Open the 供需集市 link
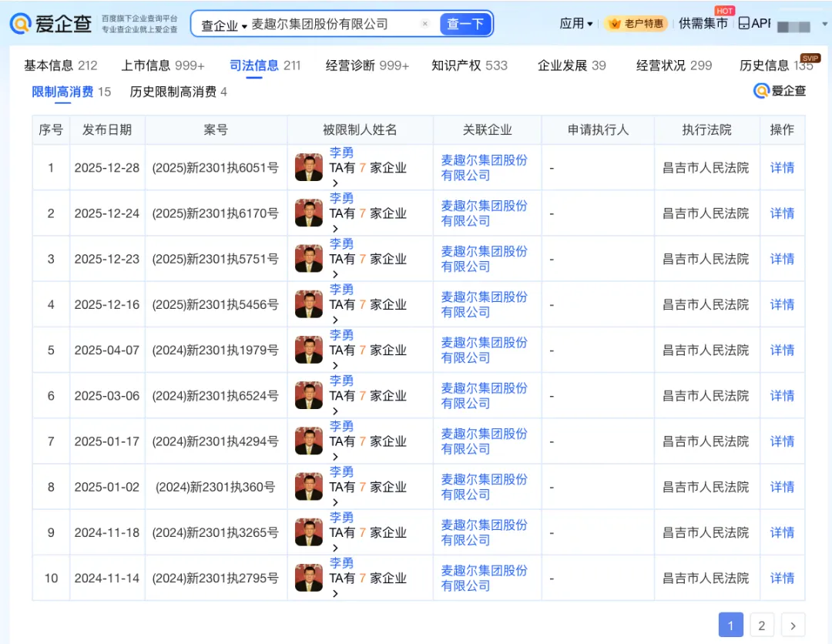 click(x=703, y=23)
